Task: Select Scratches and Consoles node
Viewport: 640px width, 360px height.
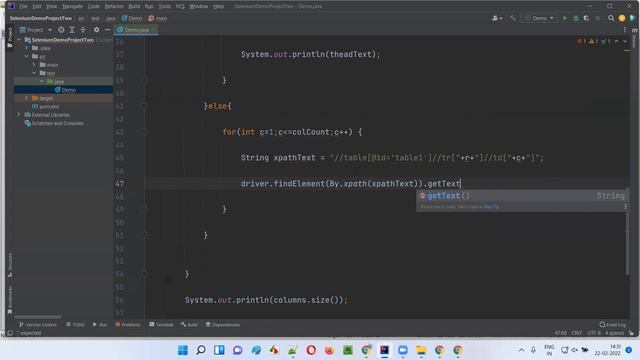Action: click(54, 123)
